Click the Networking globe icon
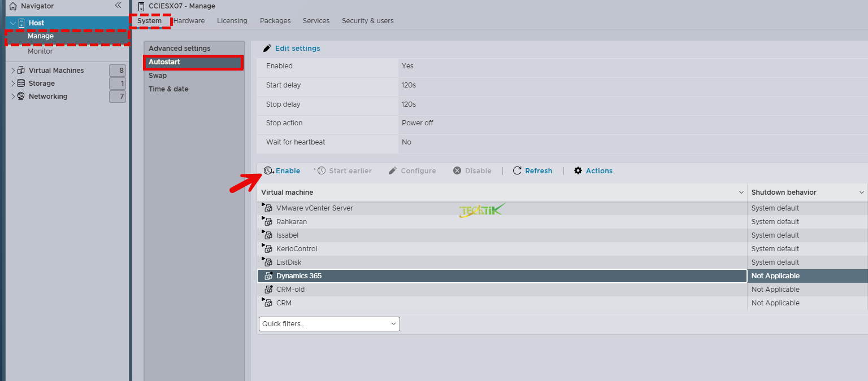The image size is (868, 381). (21, 97)
